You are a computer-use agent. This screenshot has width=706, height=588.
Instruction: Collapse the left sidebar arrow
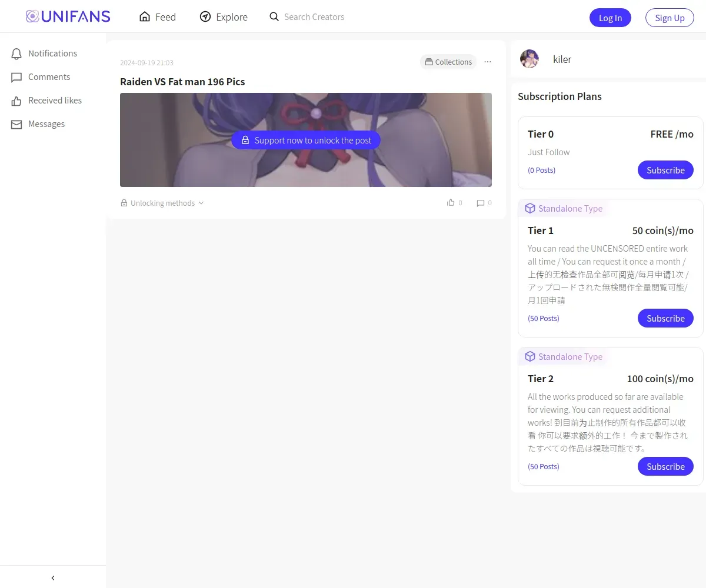point(53,578)
